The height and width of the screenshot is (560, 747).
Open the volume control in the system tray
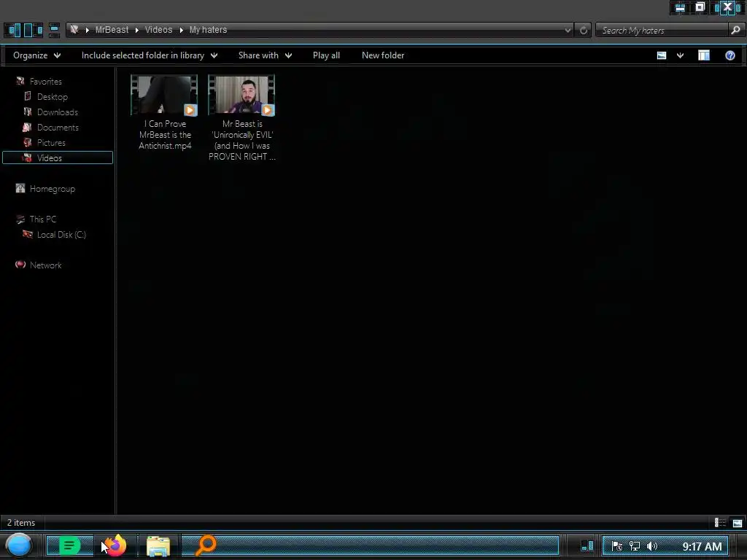(x=651, y=546)
